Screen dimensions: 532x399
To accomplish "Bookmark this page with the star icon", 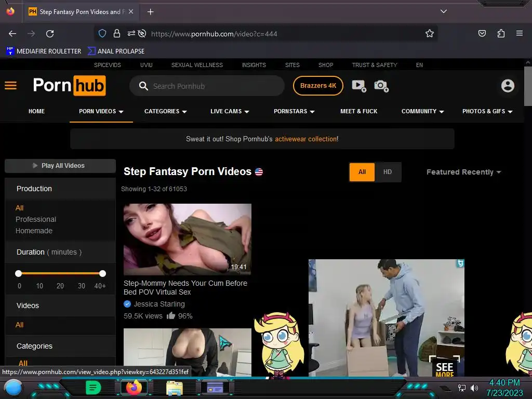I will [430, 33].
